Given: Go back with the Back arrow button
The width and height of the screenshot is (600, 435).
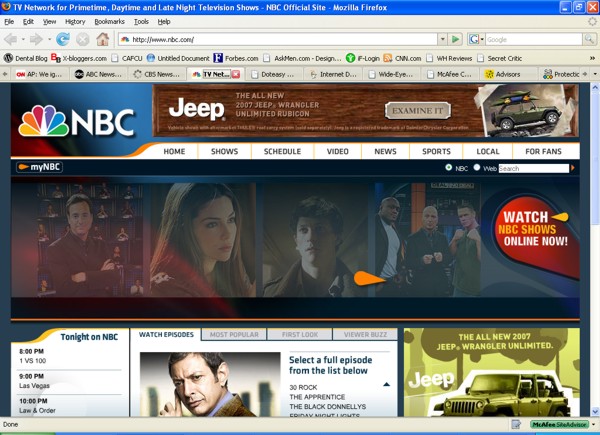Looking at the screenshot, I should (x=10, y=39).
